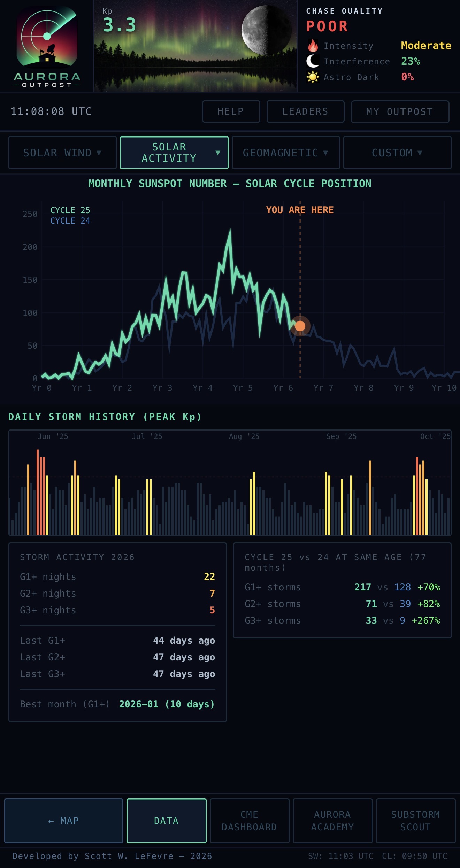Click the SW: 11:03 UTC status
Image resolution: width=460 pixels, height=868 pixels.
[340, 856]
